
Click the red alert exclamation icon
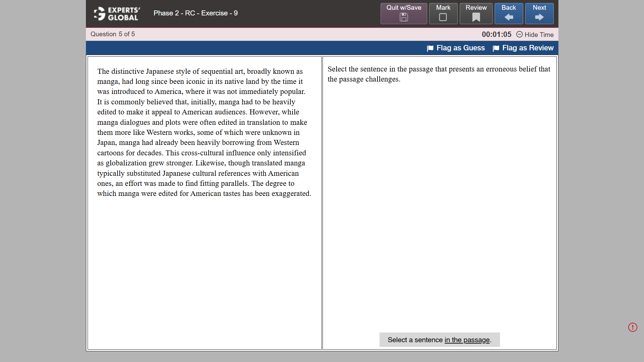pos(633,327)
